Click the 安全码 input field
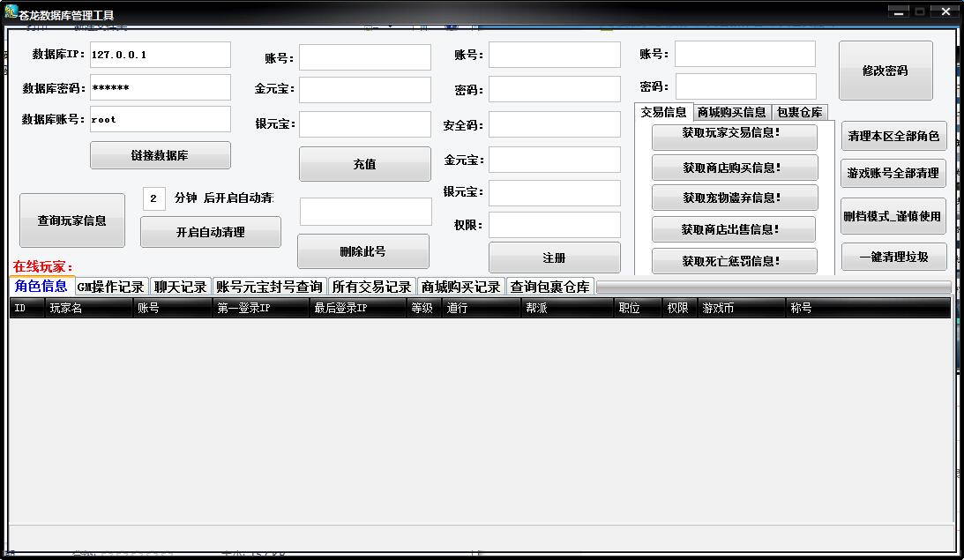The height and width of the screenshot is (560, 964). click(x=555, y=124)
